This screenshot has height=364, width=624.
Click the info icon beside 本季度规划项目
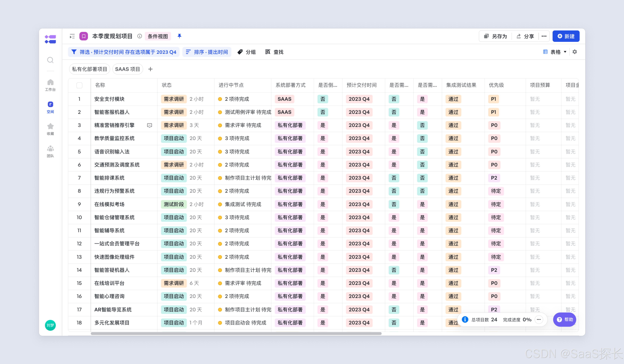point(140,36)
